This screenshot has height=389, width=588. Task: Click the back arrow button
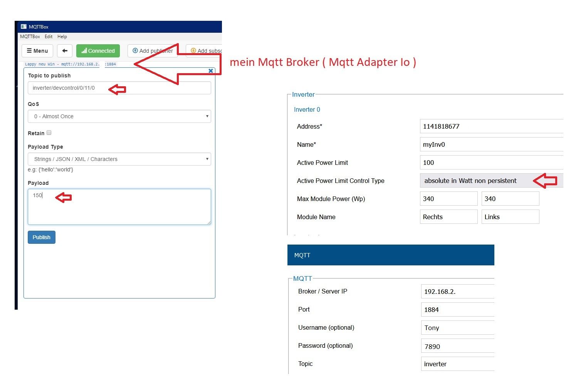[x=65, y=51]
